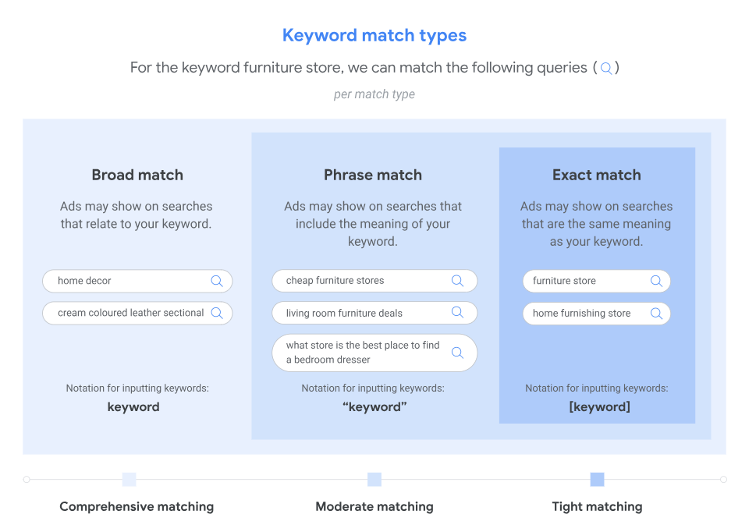Screen dimensions: 756x532
Task: Click the magnifier icon in the subtitle
Action: [605, 69]
